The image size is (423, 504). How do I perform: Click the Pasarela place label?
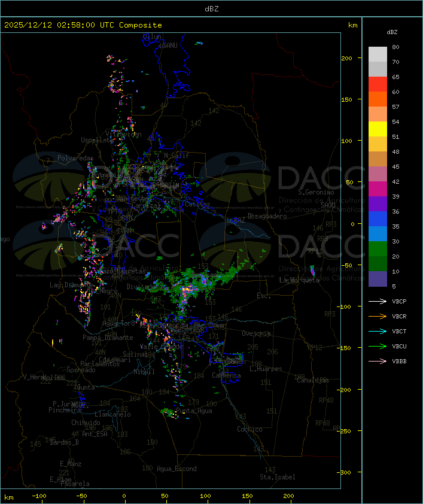point(75,484)
